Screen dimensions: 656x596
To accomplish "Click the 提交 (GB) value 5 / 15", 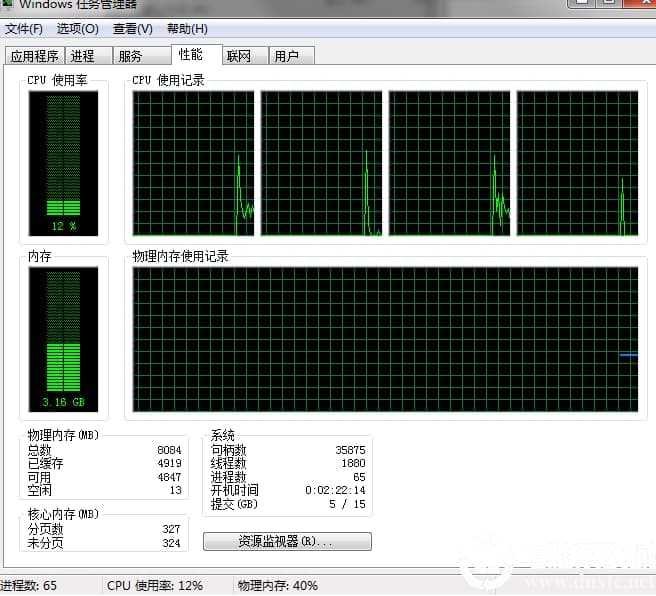I will click(347, 504).
